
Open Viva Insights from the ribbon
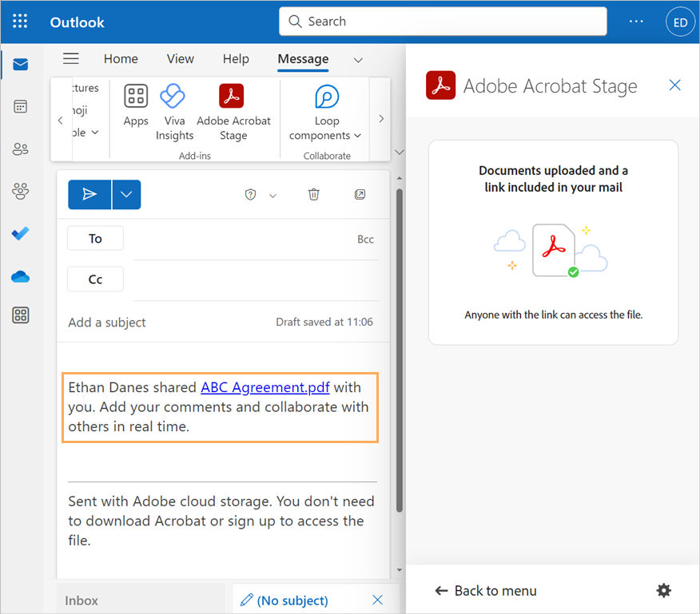(173, 108)
